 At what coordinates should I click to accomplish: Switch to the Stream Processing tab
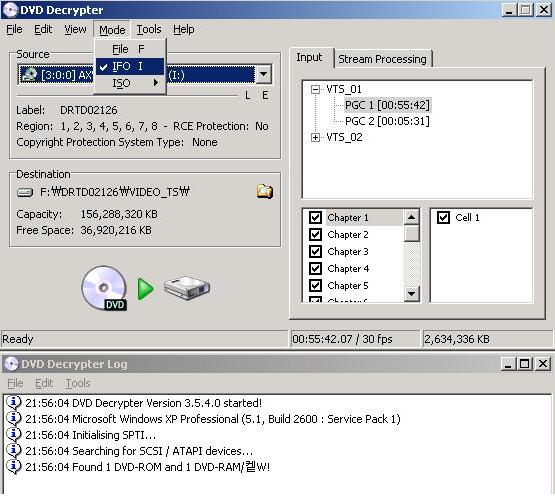(383, 59)
